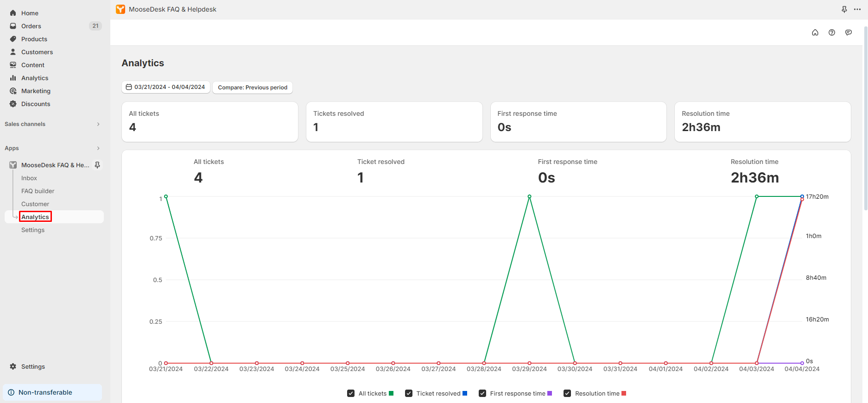This screenshot has height=403, width=868.
Task: Click the Non-transferable banner
Action: pos(52,392)
